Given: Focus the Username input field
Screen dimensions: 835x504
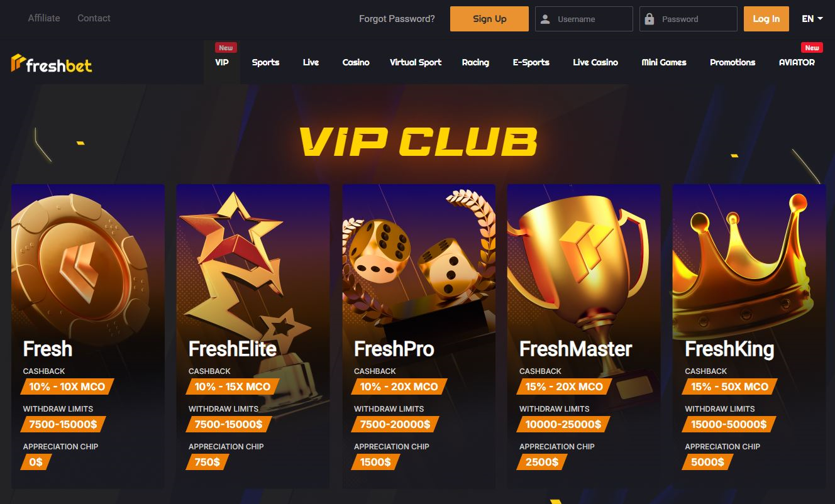Looking at the screenshot, I should pyautogui.click(x=584, y=19).
